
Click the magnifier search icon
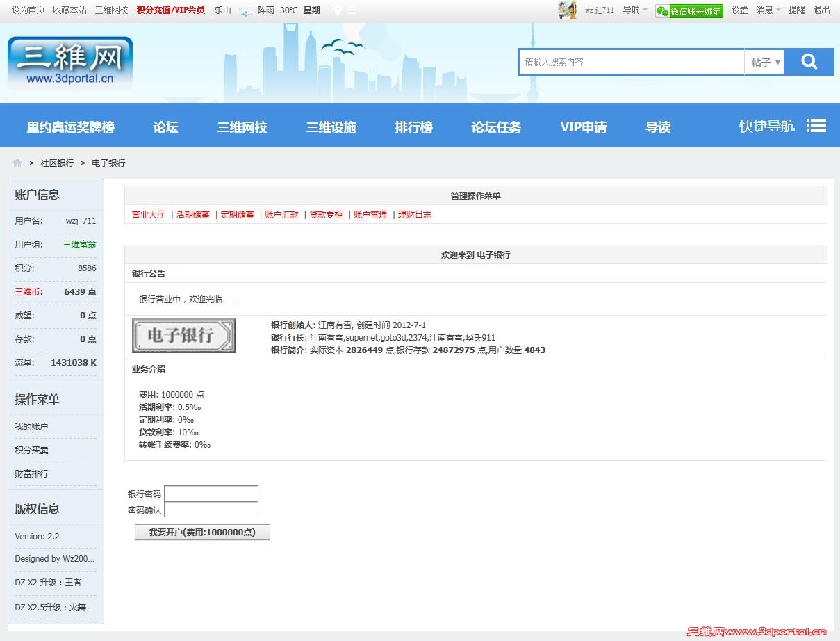[x=808, y=61]
